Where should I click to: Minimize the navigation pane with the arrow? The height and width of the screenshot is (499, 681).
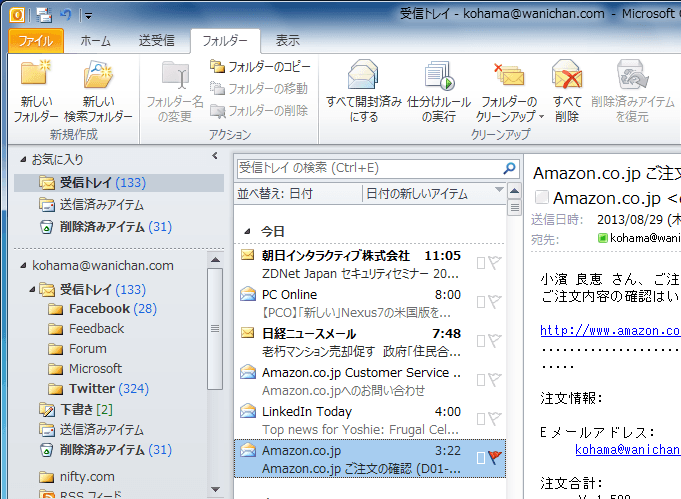(215, 155)
